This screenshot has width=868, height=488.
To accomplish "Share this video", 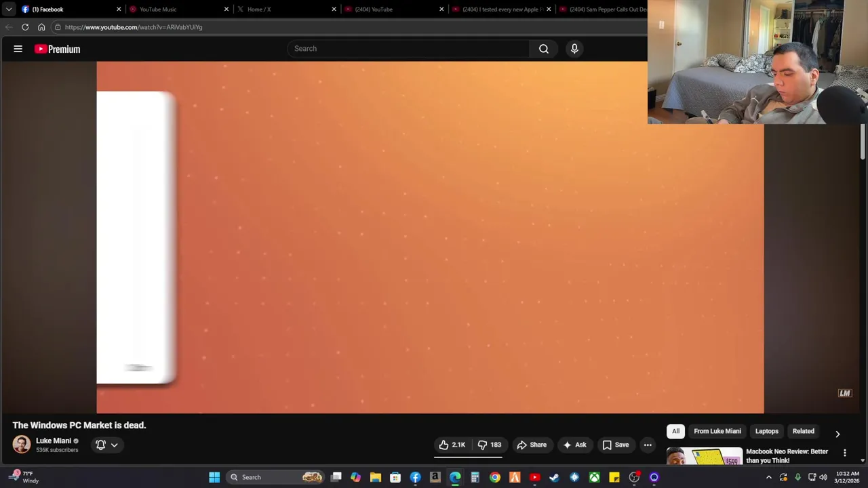I will tap(532, 445).
